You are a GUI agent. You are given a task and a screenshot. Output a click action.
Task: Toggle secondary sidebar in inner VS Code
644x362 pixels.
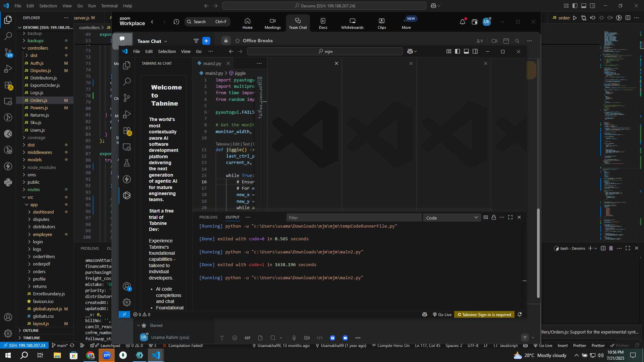475,51
